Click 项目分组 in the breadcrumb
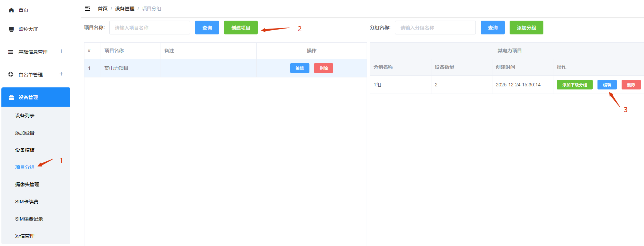The height and width of the screenshot is (246, 644). (x=152, y=9)
